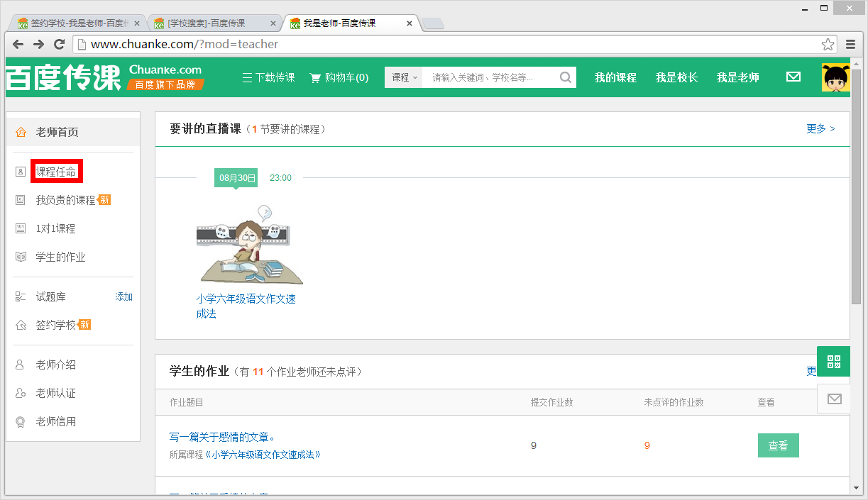Open the course link 小学六年级语文作文速成法

(246, 298)
